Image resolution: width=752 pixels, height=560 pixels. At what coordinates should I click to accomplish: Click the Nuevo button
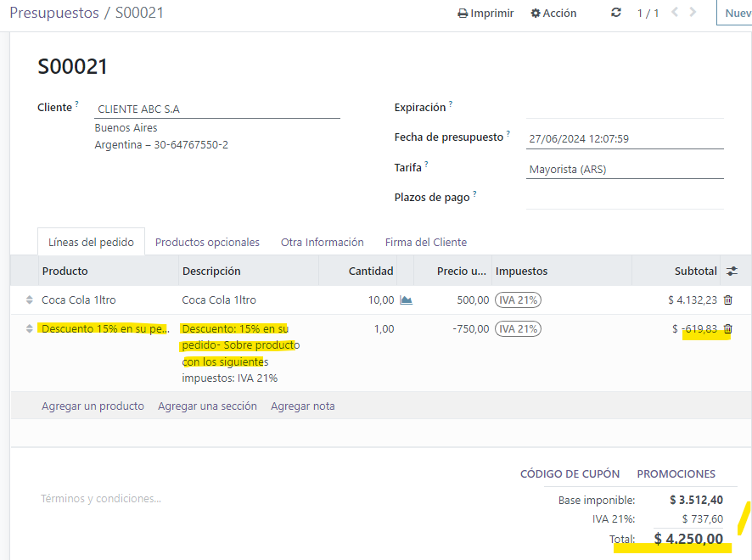click(735, 13)
